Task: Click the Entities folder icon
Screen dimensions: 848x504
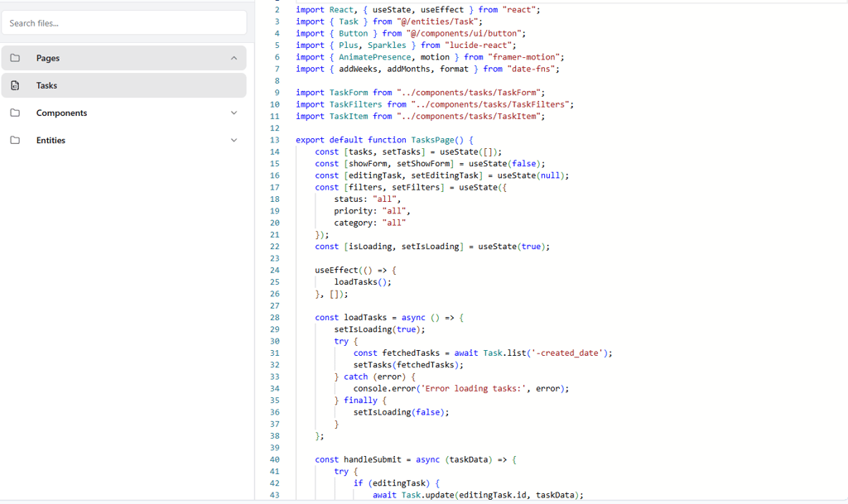Action: tap(15, 141)
